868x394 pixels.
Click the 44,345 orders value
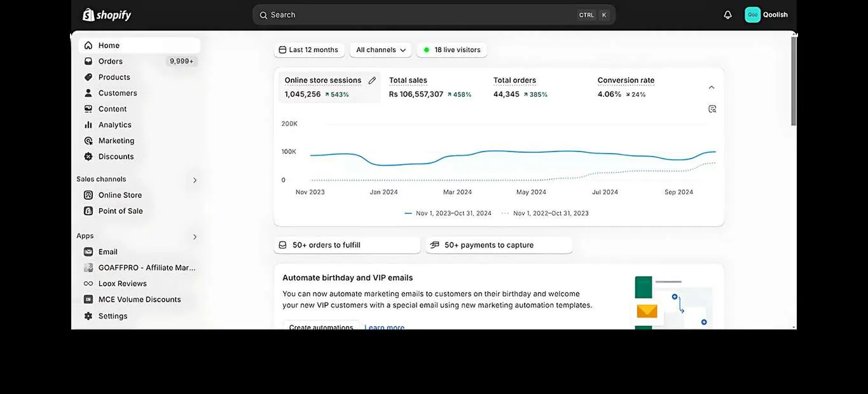(506, 94)
